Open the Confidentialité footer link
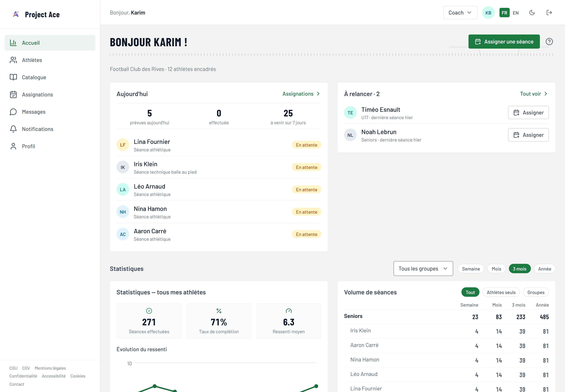The height and width of the screenshot is (392, 565). (23, 376)
